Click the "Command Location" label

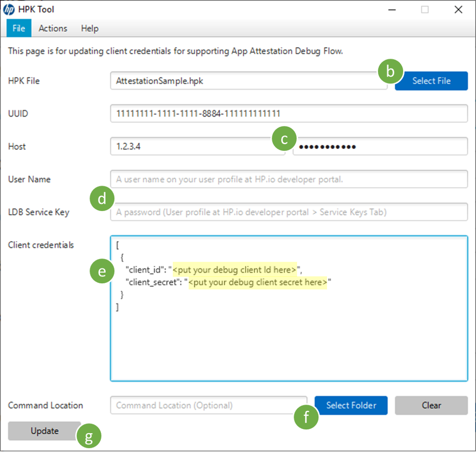coord(46,406)
